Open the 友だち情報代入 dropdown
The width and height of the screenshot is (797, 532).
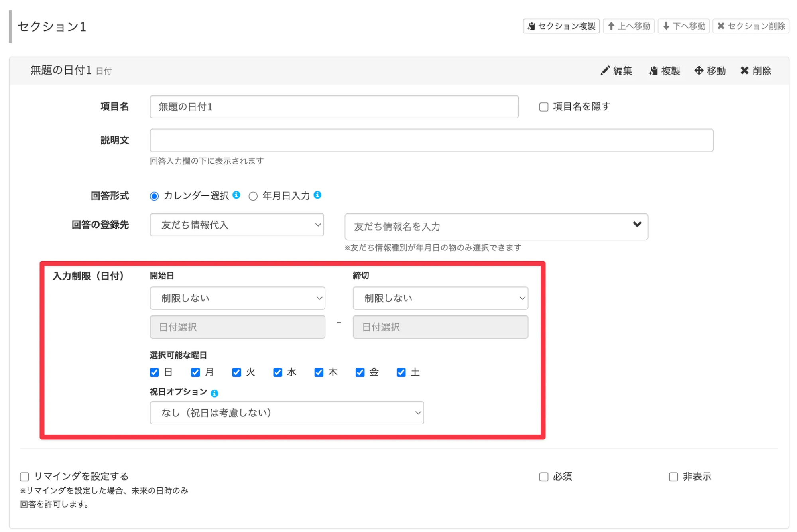[237, 225]
